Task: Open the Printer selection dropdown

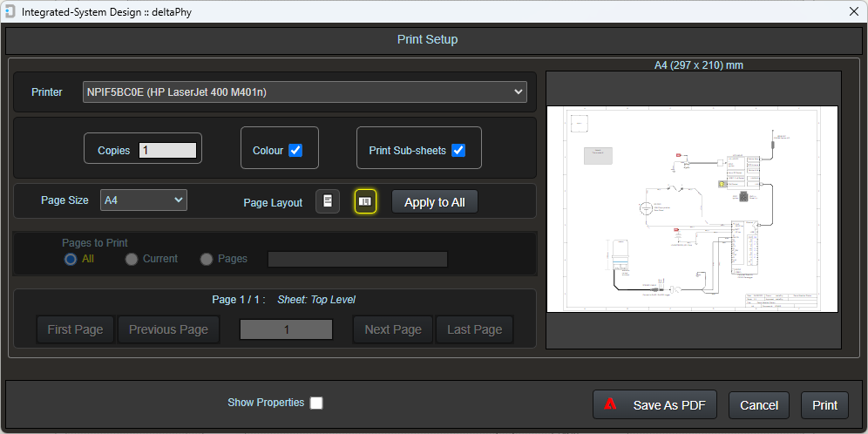Action: coord(305,92)
